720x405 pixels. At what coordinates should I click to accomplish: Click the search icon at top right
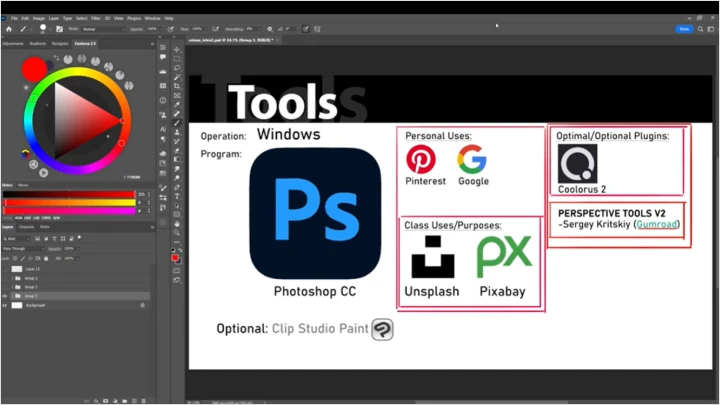[x=700, y=29]
